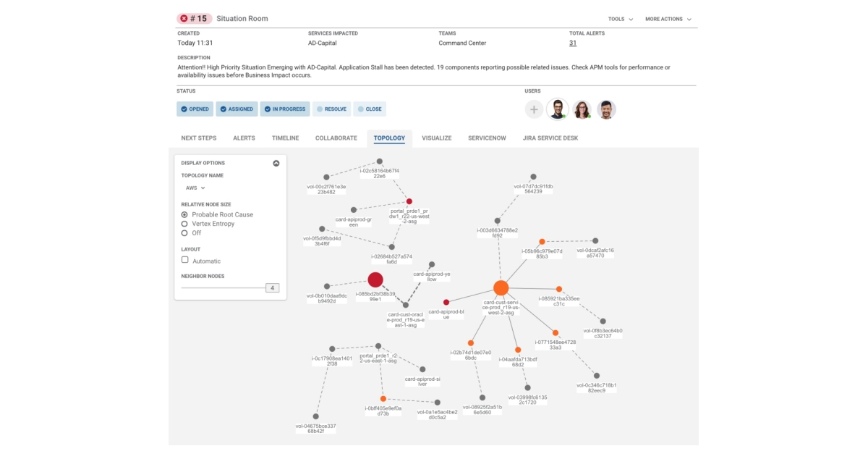Click the large orange card-cust-service-prod node
868x454 pixels.
(x=501, y=287)
